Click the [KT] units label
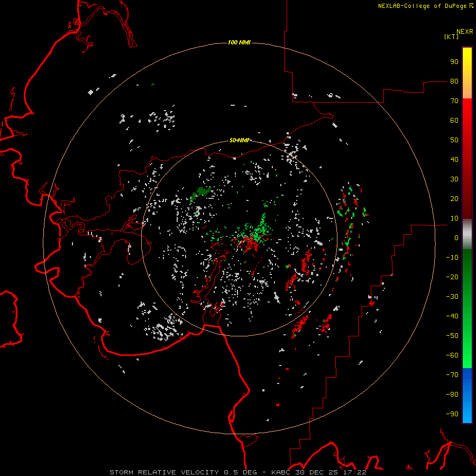476x476 pixels. coord(452,36)
